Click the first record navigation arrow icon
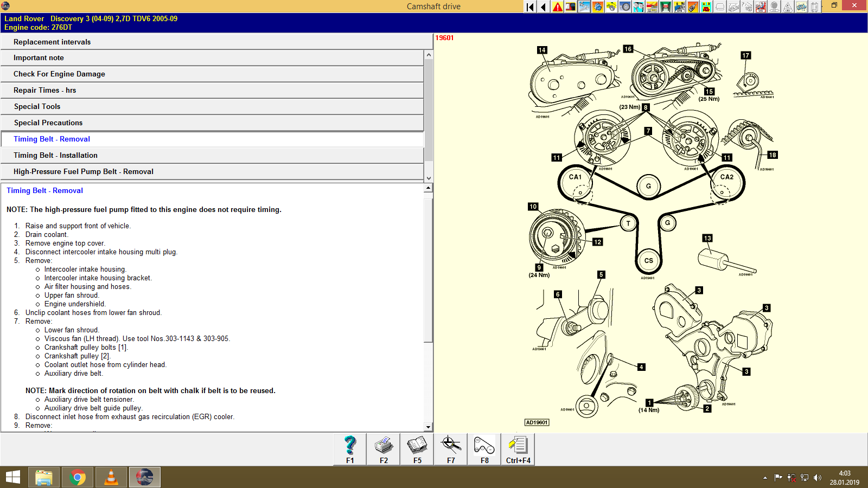868x488 pixels. pos(529,7)
